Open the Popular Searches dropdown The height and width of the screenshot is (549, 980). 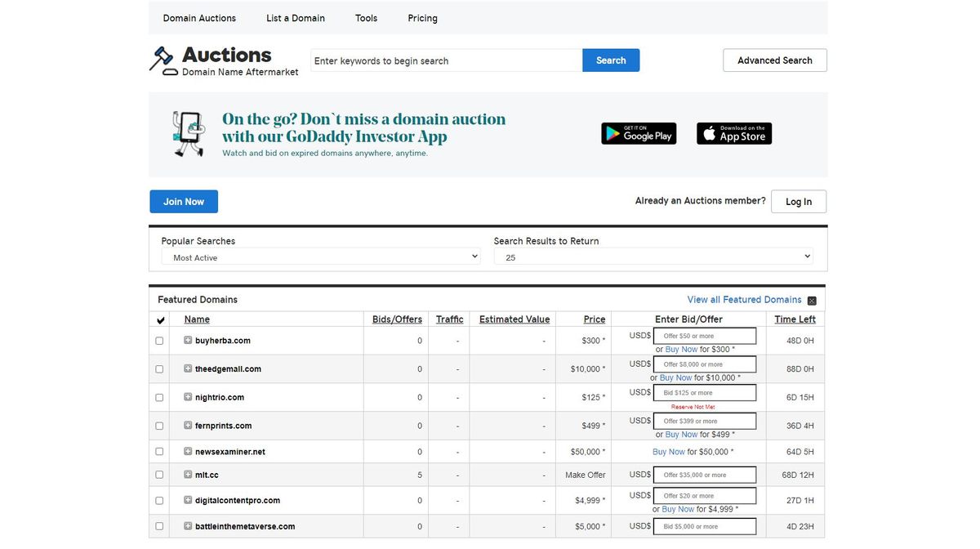[x=320, y=257]
